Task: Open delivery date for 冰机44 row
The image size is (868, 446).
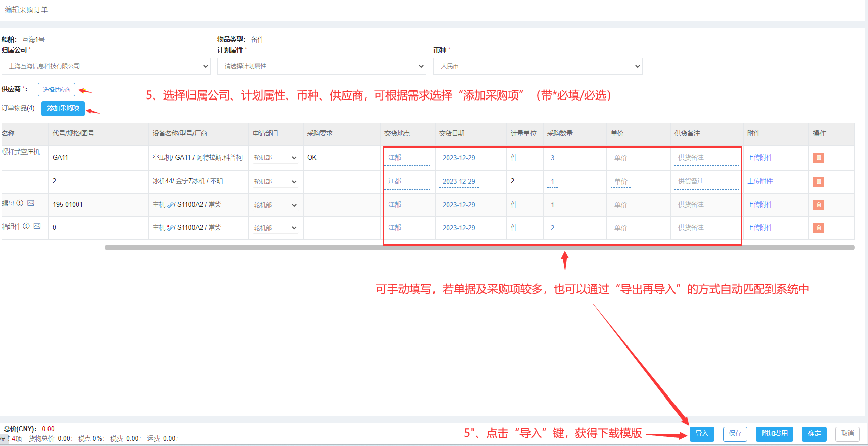Action: pos(459,182)
